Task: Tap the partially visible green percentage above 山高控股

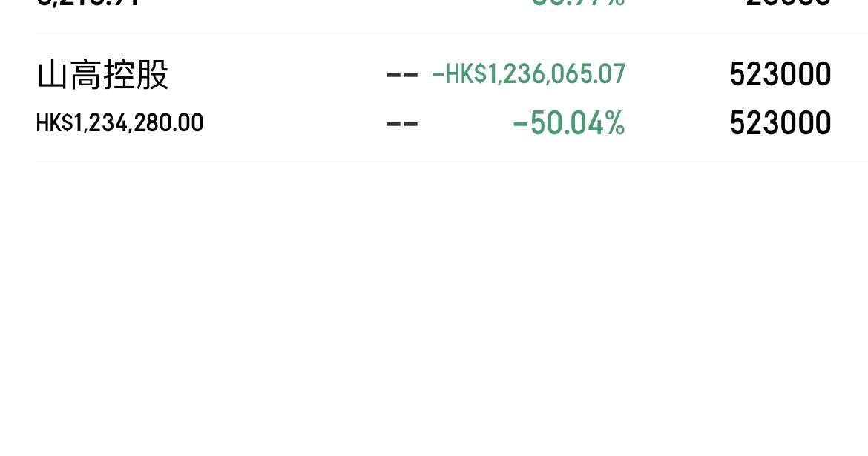Action: (x=578, y=3)
